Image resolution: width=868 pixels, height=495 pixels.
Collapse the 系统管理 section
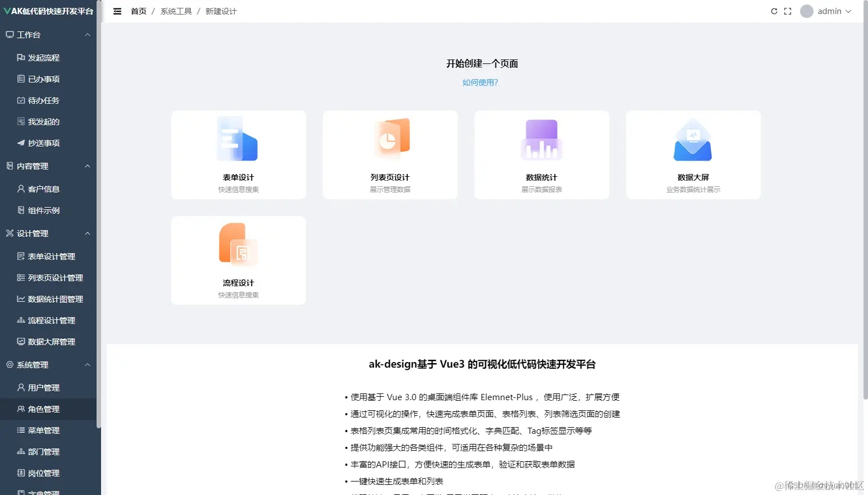tap(88, 365)
